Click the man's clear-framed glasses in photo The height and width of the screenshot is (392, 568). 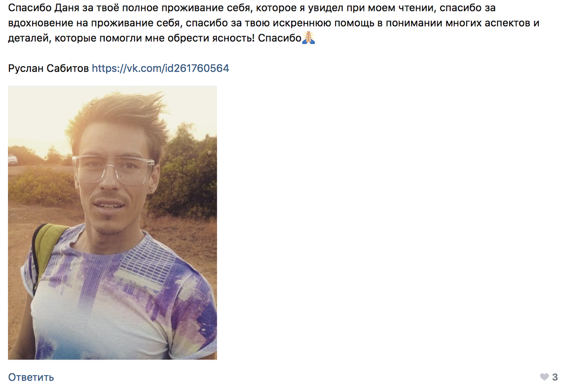coord(114,169)
